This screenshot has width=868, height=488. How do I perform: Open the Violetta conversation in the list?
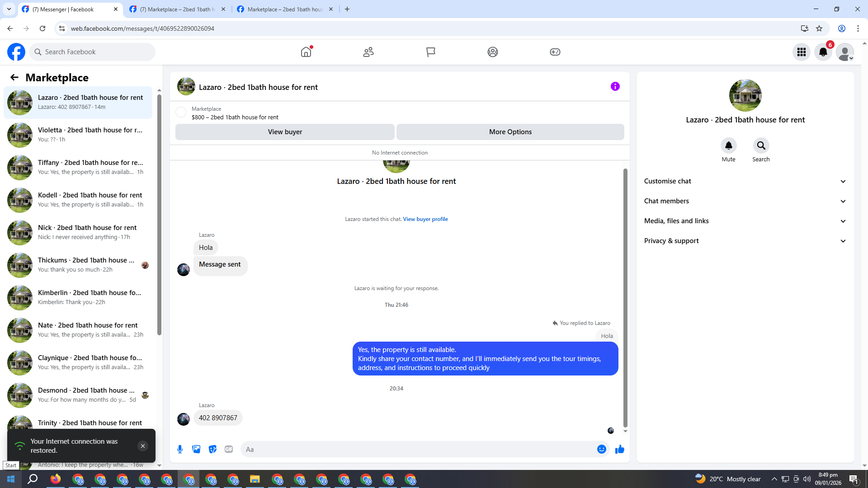(x=79, y=135)
